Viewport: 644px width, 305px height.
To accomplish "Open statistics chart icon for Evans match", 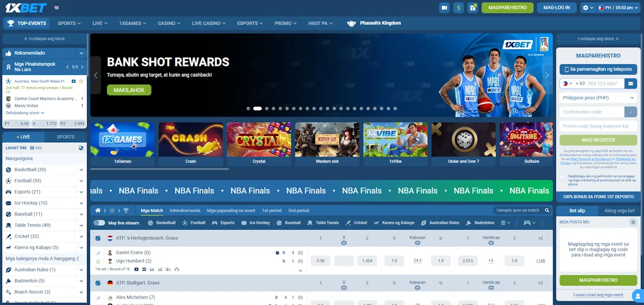I will click(152, 269).
